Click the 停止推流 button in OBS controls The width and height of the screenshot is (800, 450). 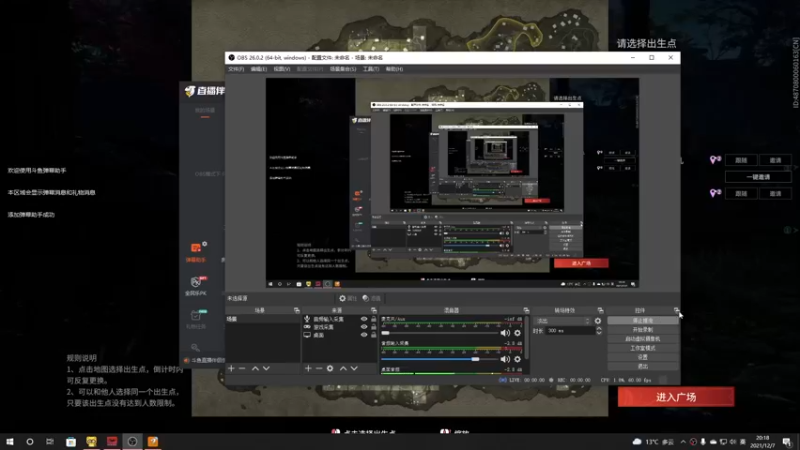click(x=643, y=320)
